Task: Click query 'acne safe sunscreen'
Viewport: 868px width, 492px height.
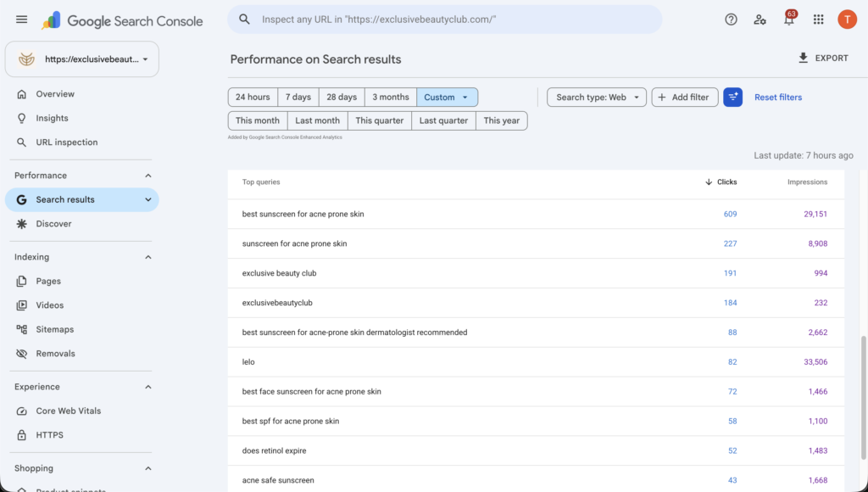Action: click(278, 480)
